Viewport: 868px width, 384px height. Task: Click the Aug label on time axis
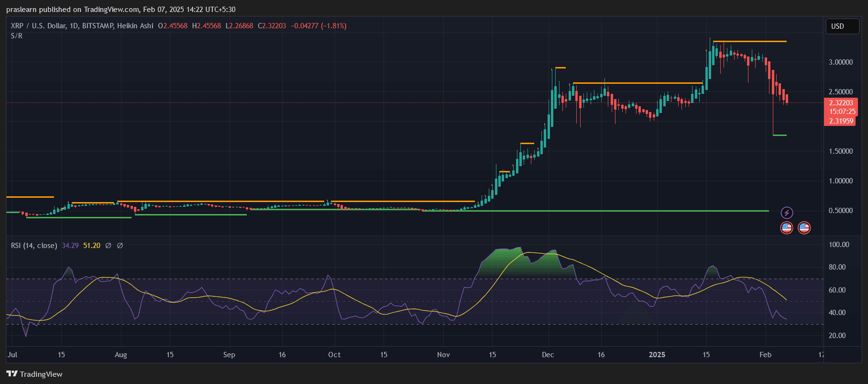[121, 355]
